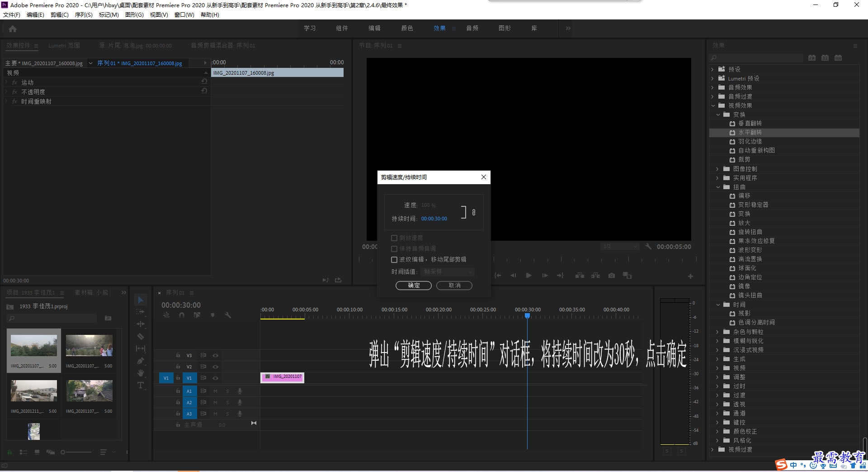Image resolution: width=868 pixels, height=472 pixels.
Task: Close the 剪辑速度/持续时间 dialog
Action: click(484, 177)
